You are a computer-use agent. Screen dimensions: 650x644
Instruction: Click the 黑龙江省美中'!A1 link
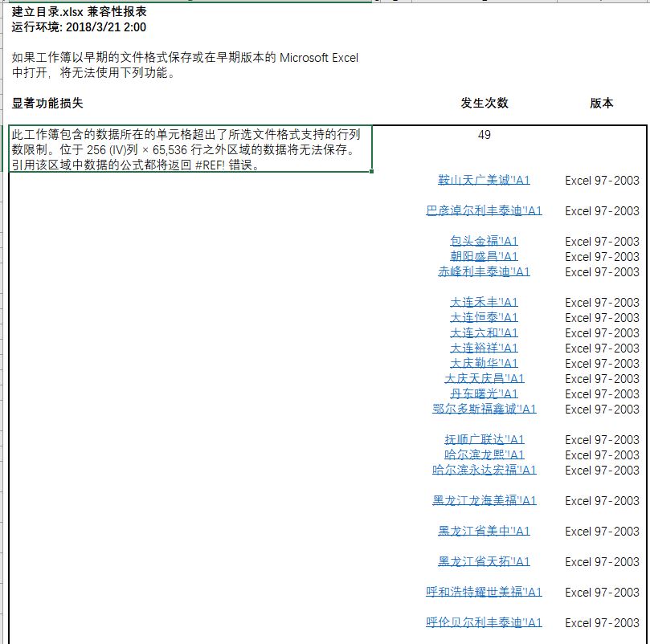tap(484, 532)
